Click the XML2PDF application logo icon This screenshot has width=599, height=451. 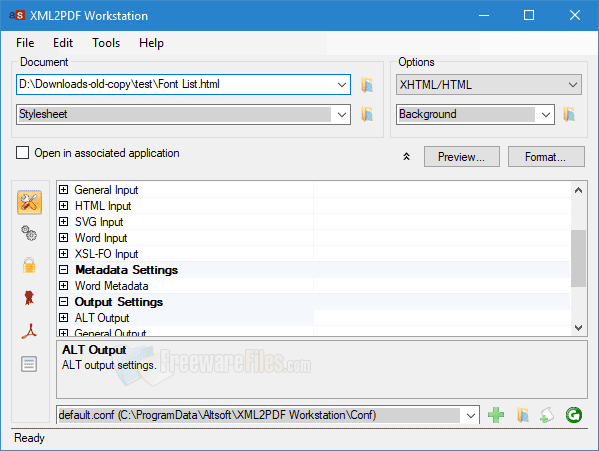pyautogui.click(x=17, y=15)
